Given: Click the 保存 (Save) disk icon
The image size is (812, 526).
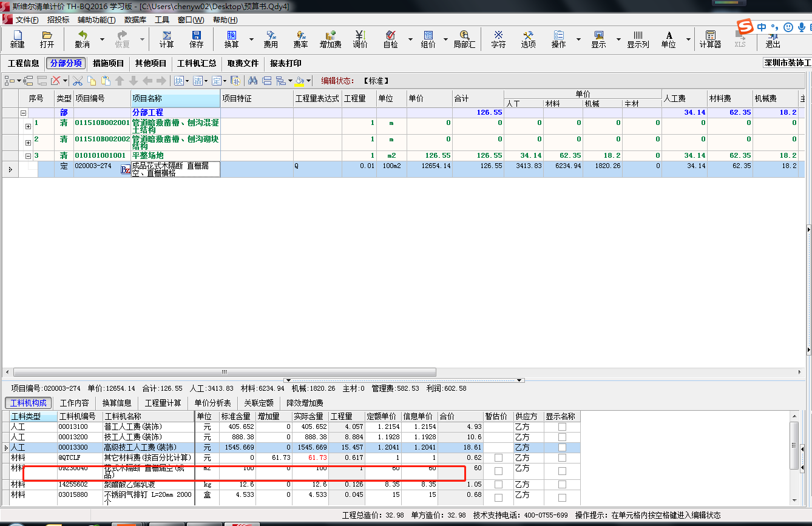Looking at the screenshot, I should coord(196,39).
